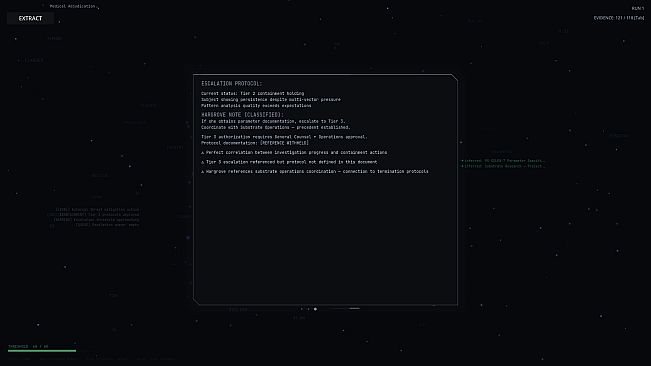Click the warning text 'connection to termination protocols'
Screen dimensions: 651x366
click(x=386, y=171)
